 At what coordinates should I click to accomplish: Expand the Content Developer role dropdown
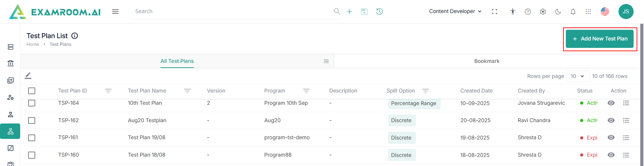pyautogui.click(x=455, y=11)
